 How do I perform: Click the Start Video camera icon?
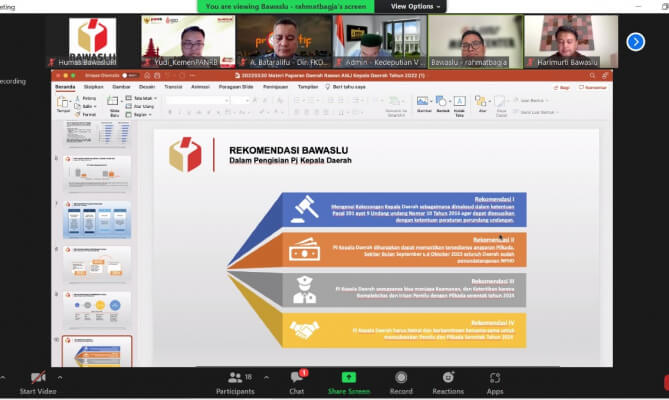coord(38,378)
